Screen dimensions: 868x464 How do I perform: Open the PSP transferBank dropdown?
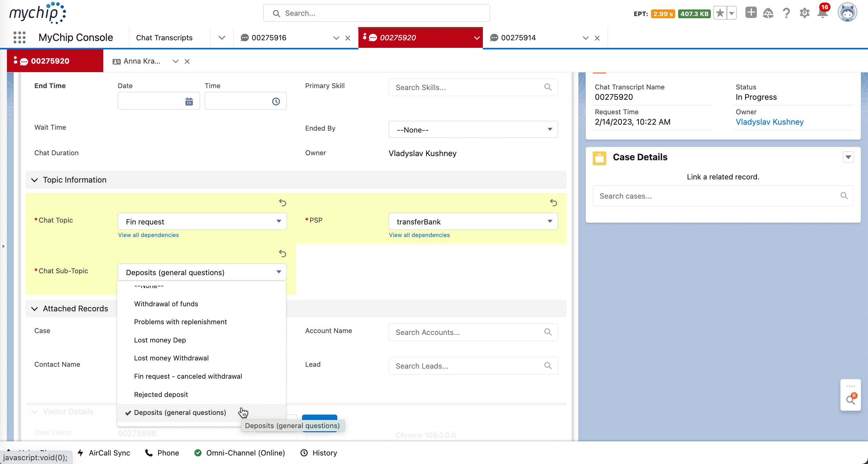coord(473,222)
